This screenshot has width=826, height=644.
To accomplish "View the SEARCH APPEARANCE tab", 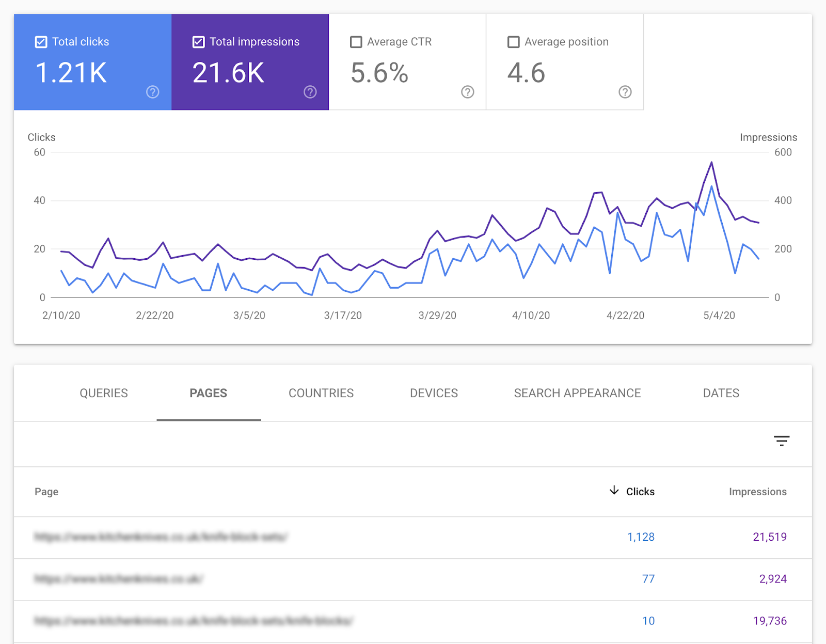I will [x=577, y=393].
